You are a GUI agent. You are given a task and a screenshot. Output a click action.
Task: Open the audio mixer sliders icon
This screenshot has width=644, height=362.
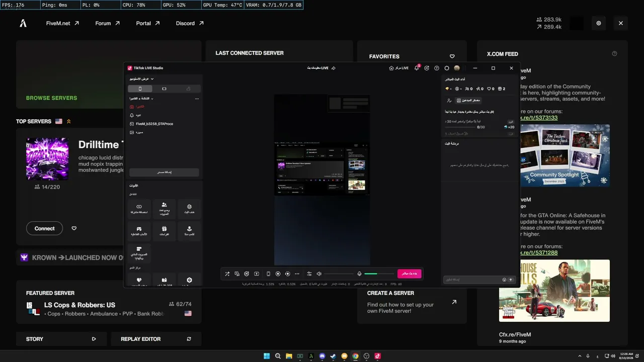tap(309, 274)
